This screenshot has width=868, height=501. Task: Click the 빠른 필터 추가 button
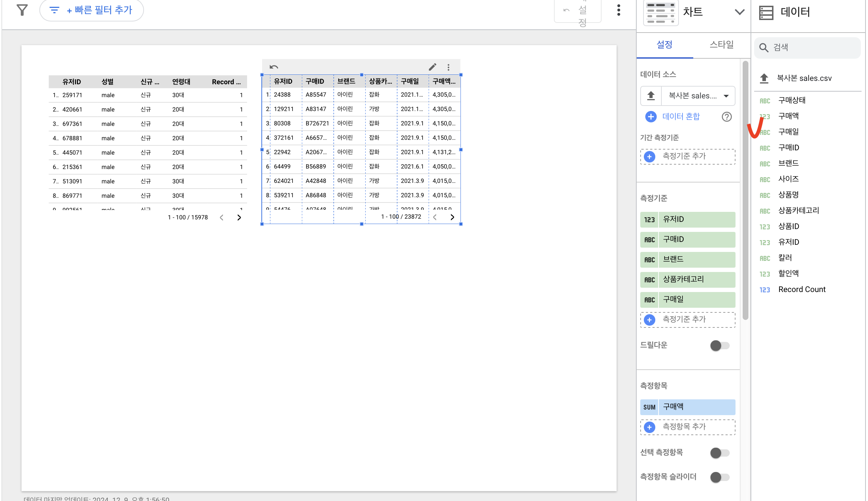pyautogui.click(x=92, y=10)
